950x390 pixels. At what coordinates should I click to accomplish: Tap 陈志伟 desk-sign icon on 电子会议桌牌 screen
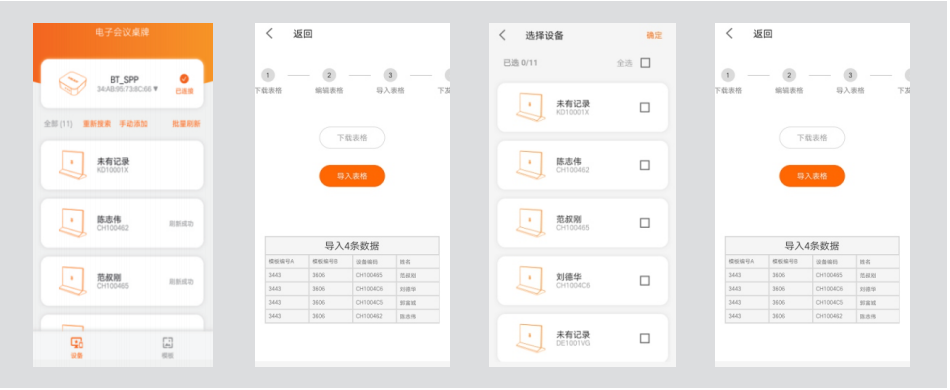[73, 223]
